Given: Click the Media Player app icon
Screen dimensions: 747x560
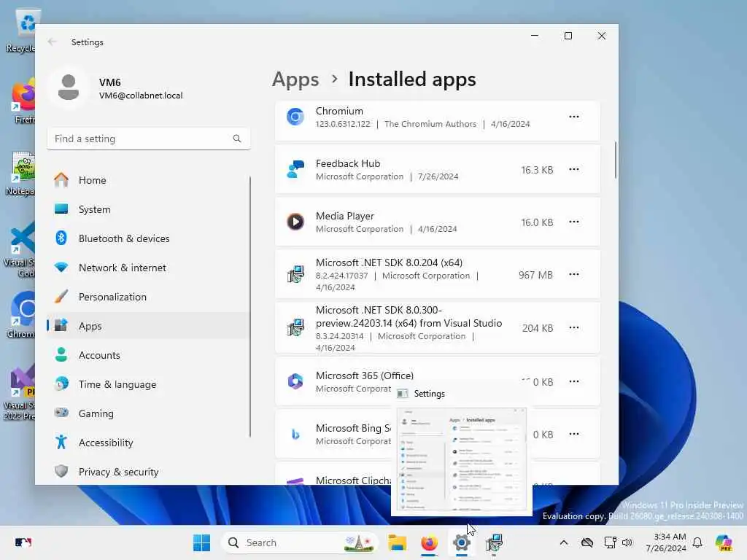Looking at the screenshot, I should point(295,222).
